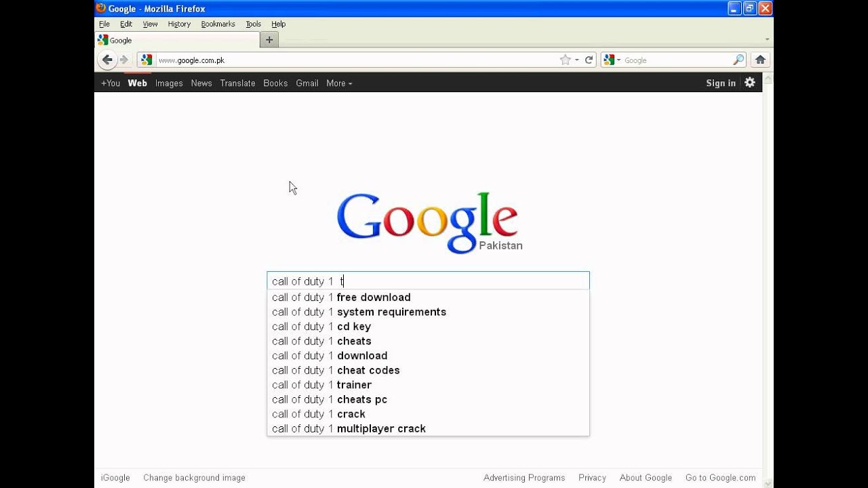Select suggestion 'call of duty 1 cd key'

click(428, 326)
